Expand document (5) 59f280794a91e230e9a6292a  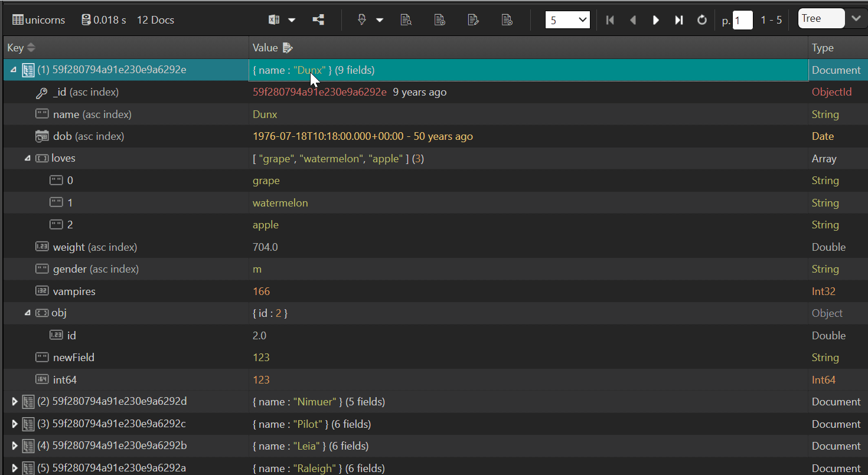(15, 469)
